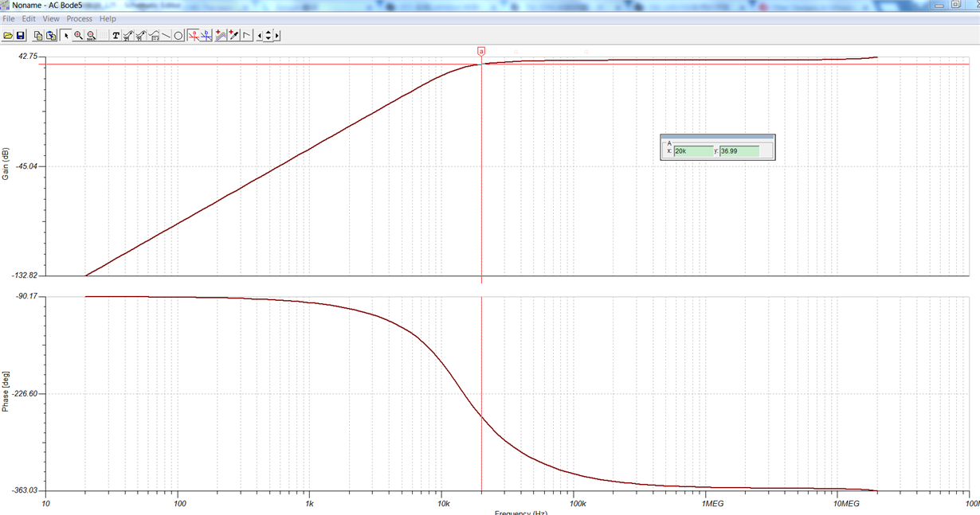980x515 pixels.
Task: Click the second curve label pointer tool
Action: pyautogui.click(x=141, y=36)
